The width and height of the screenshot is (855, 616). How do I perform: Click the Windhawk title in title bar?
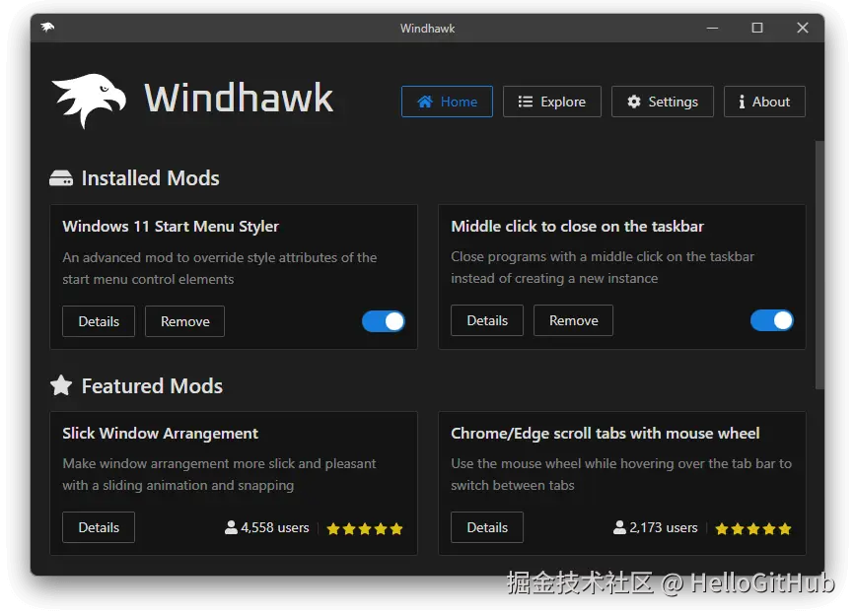point(428,29)
